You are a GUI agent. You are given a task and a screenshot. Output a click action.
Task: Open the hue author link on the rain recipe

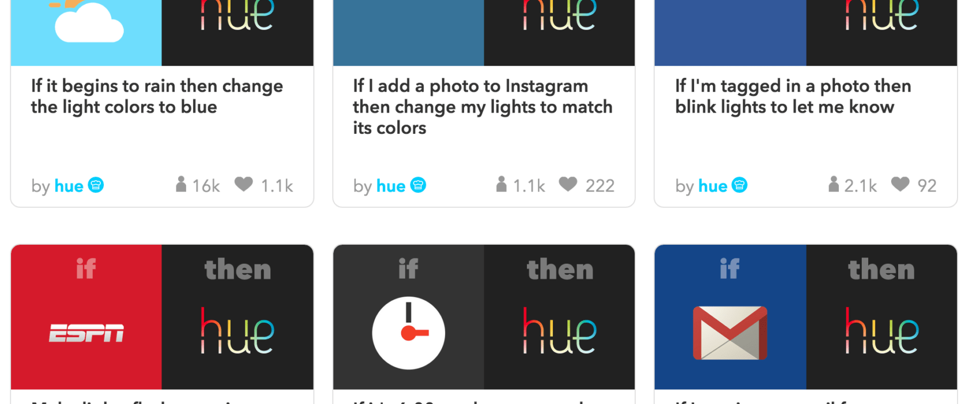(x=69, y=186)
